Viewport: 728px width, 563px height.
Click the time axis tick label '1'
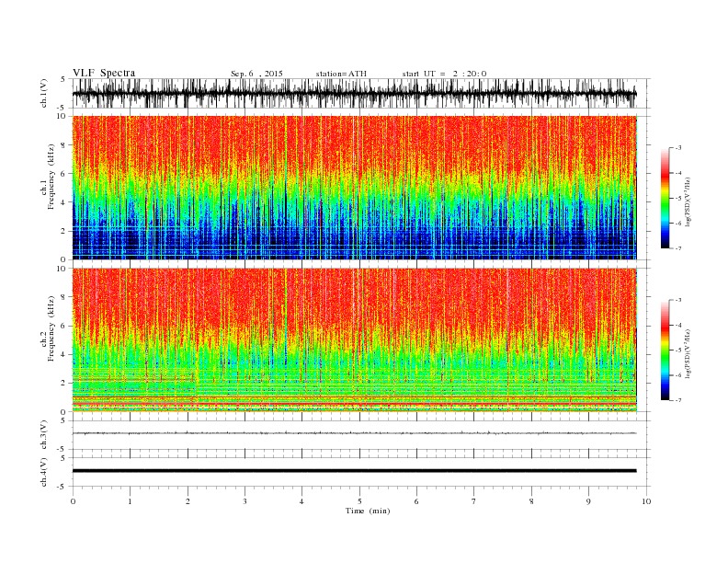(x=130, y=501)
